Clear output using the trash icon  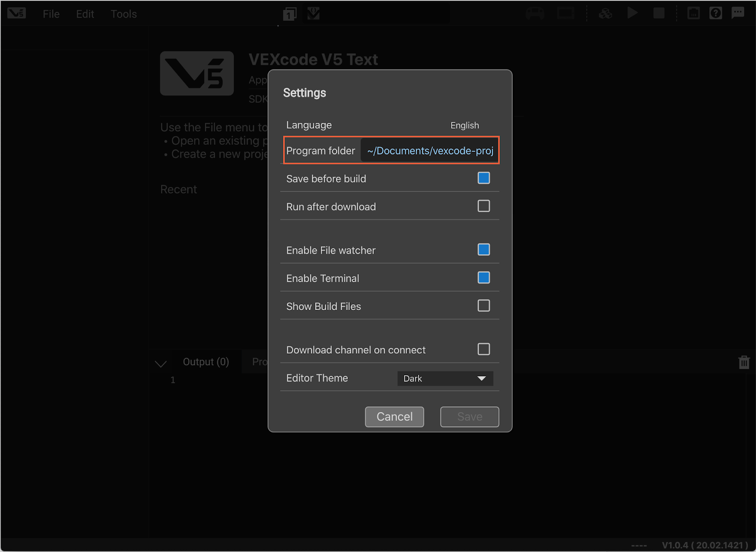coord(744,362)
